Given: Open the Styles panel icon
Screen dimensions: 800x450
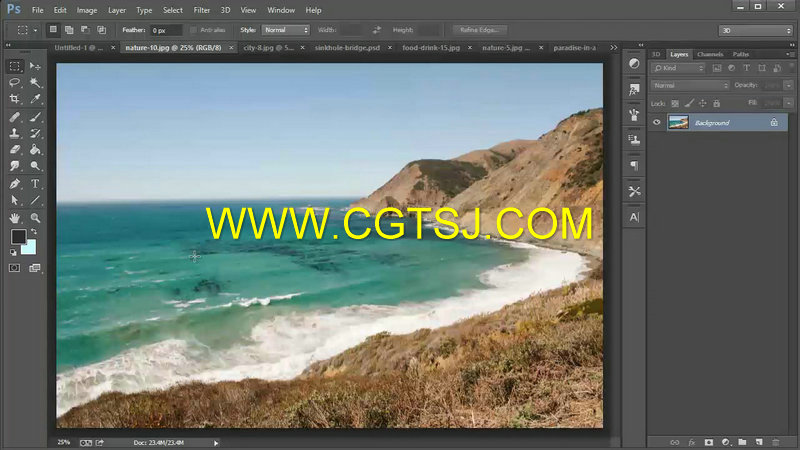Looking at the screenshot, I should (x=634, y=90).
